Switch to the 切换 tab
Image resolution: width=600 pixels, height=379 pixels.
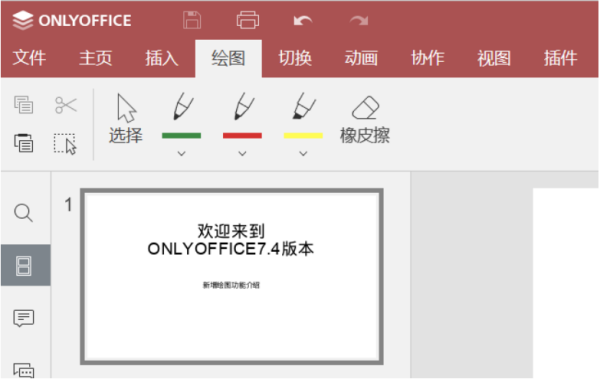pyautogui.click(x=295, y=58)
